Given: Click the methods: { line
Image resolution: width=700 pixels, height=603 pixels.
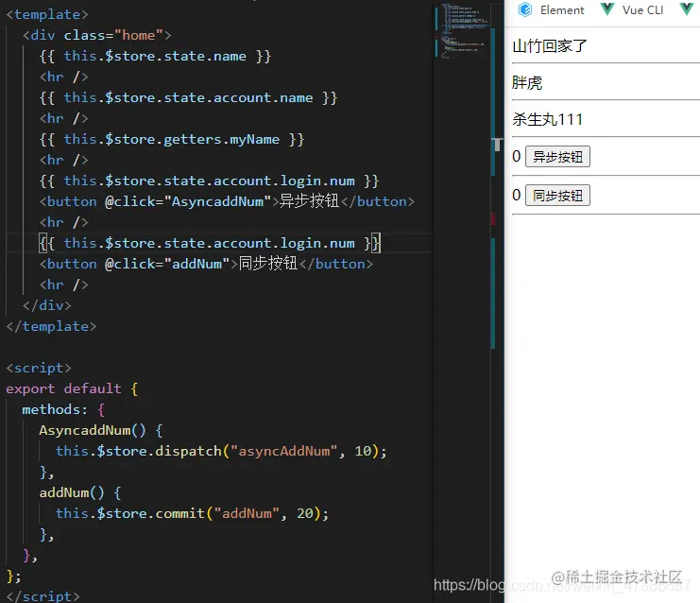Looking at the screenshot, I should click(x=63, y=409).
